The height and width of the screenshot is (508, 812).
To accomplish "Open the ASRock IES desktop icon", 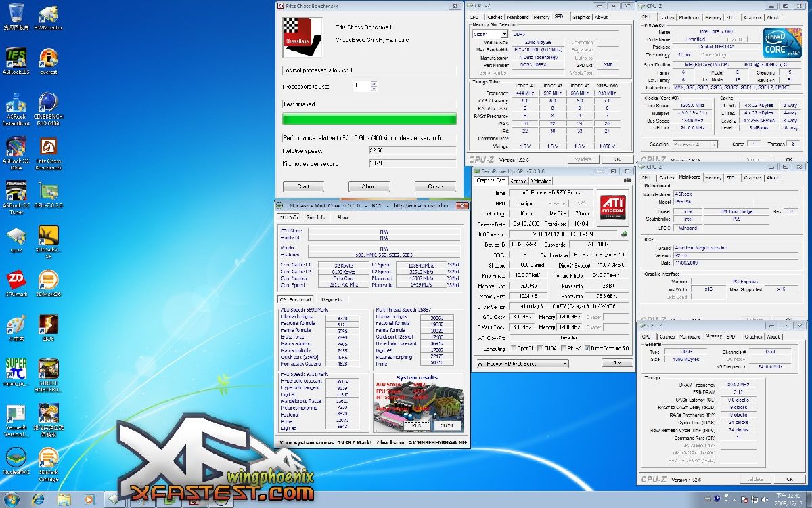I will tap(16, 61).
